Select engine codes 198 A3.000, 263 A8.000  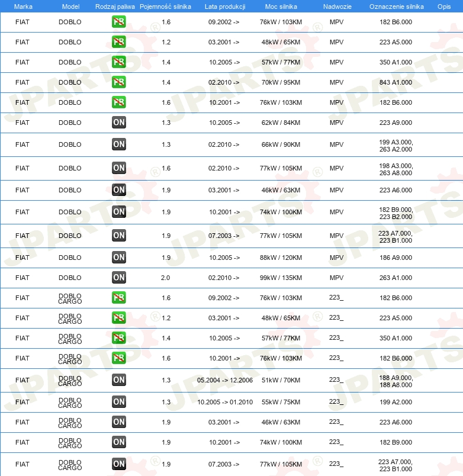click(x=396, y=169)
